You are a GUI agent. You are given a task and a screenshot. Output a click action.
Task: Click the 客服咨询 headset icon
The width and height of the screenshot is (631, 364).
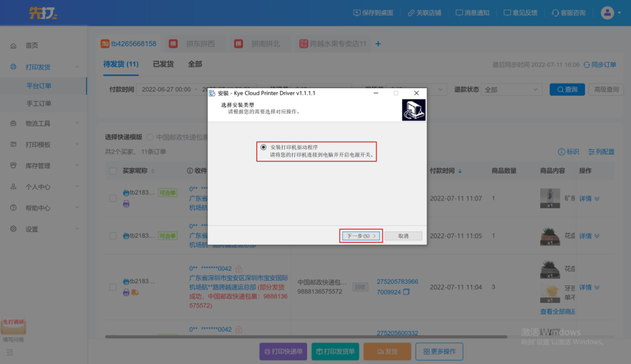point(555,13)
